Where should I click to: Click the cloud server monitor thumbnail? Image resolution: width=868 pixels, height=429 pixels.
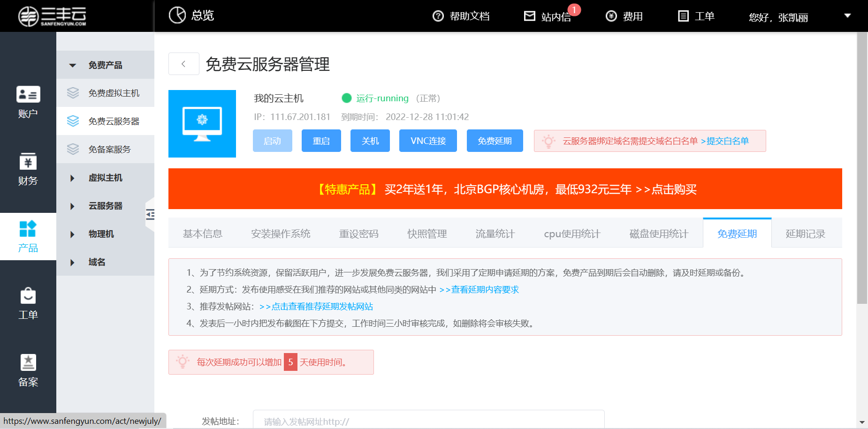pos(202,124)
